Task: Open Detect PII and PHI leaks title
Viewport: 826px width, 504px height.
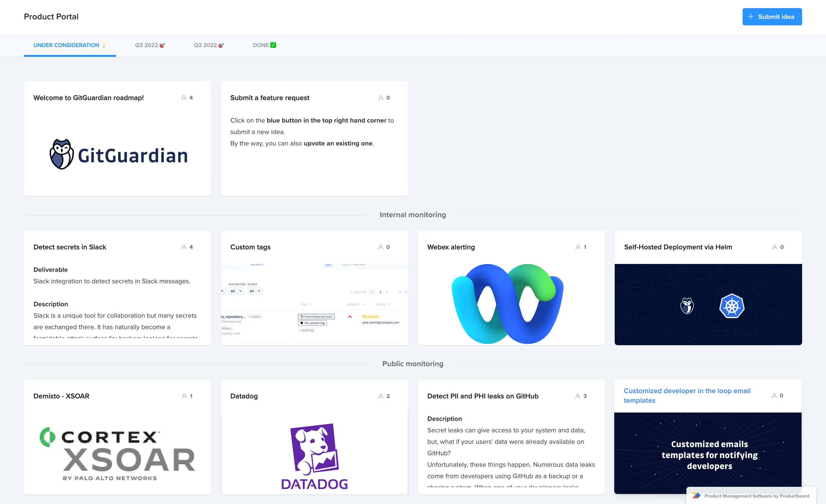Action: [x=483, y=396]
